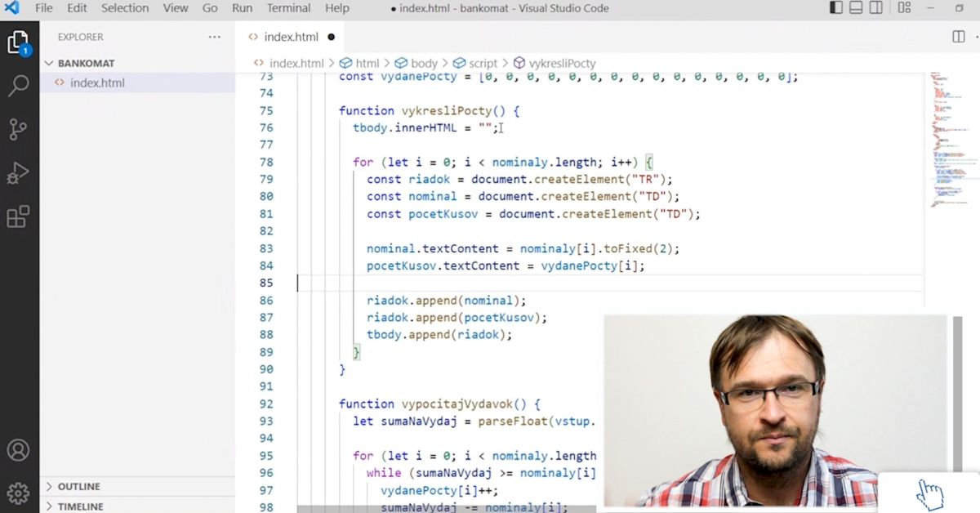Click the script breadcrumb item

(x=483, y=63)
